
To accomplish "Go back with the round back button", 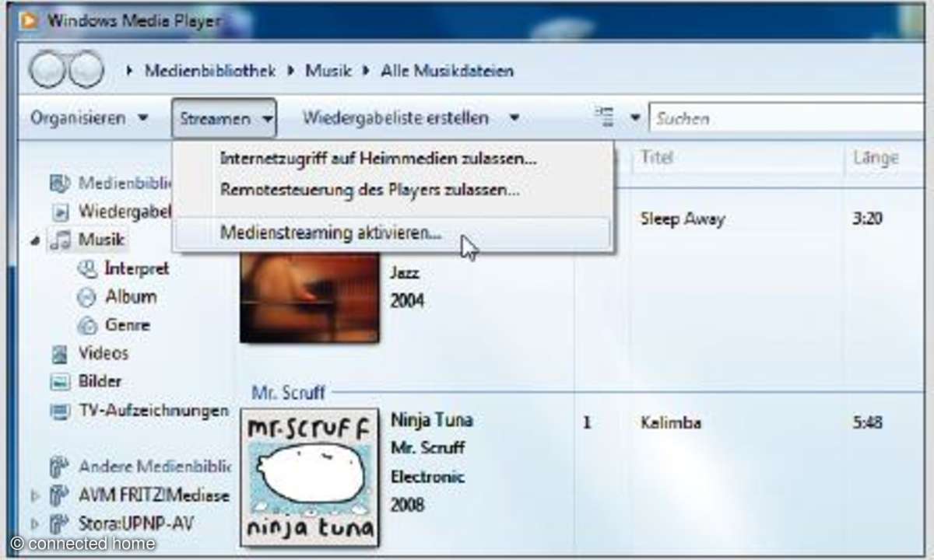I will coord(47,69).
